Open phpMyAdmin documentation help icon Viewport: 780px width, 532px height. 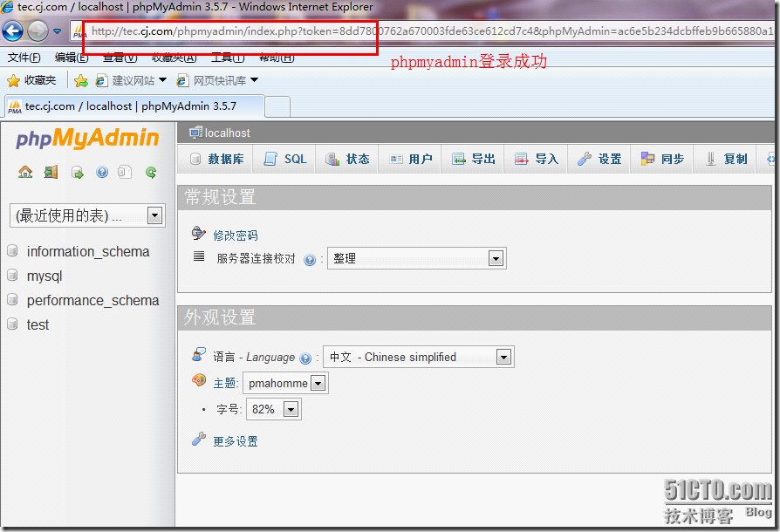point(102,172)
